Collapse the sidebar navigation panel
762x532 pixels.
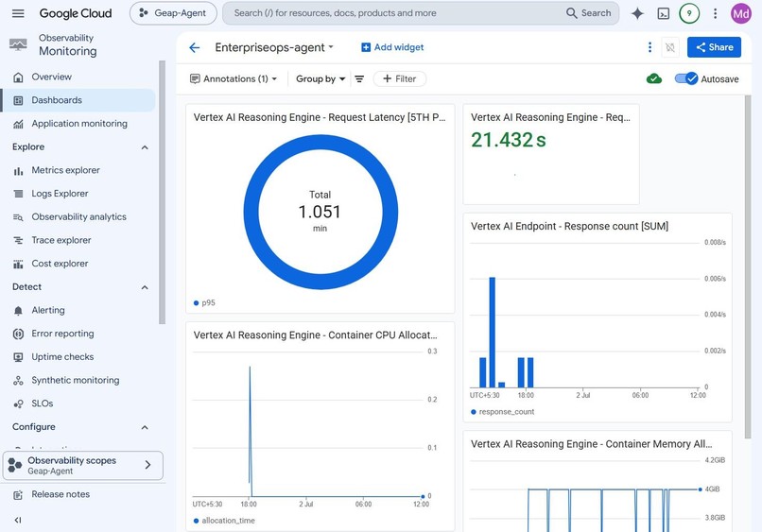[x=18, y=520]
